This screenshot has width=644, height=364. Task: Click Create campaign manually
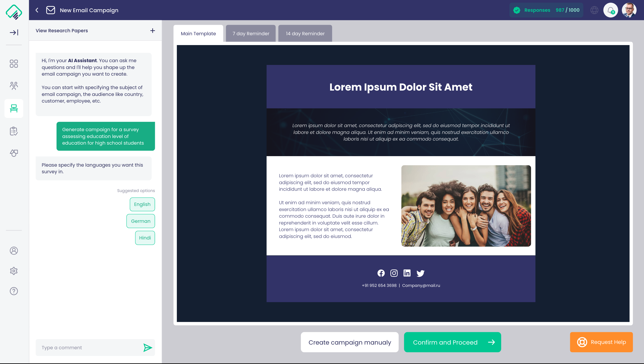350,342
